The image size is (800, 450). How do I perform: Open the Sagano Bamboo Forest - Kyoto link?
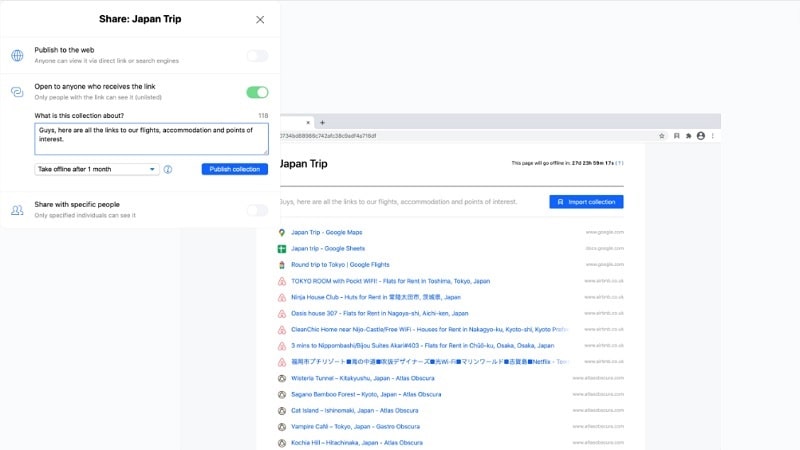366,394
